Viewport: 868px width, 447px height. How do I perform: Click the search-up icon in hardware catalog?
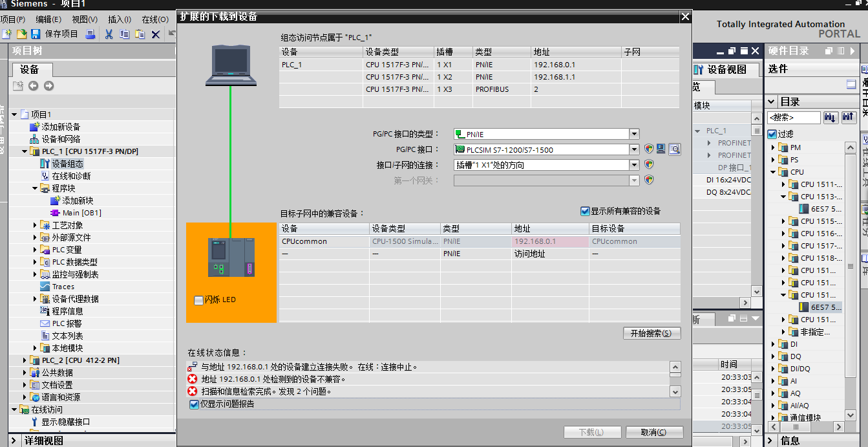click(849, 117)
